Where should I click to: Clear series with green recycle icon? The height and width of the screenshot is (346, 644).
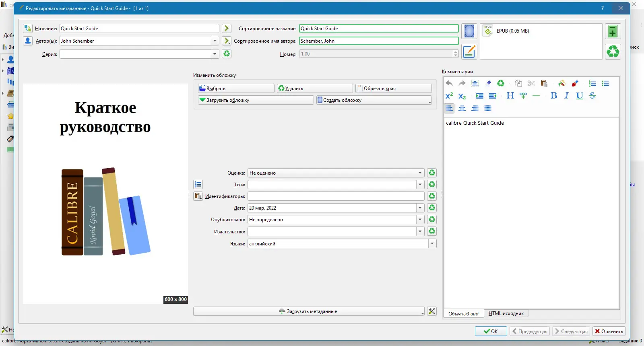[227, 54]
